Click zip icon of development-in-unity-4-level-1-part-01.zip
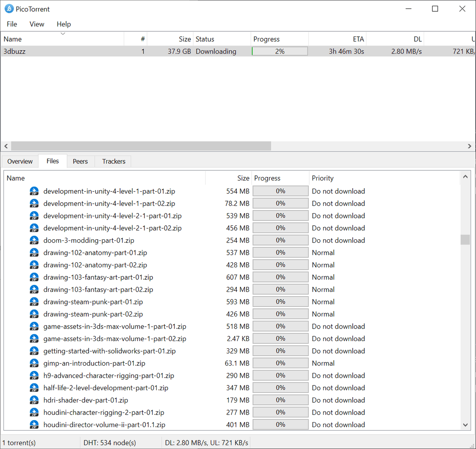476x449 pixels. [34, 191]
